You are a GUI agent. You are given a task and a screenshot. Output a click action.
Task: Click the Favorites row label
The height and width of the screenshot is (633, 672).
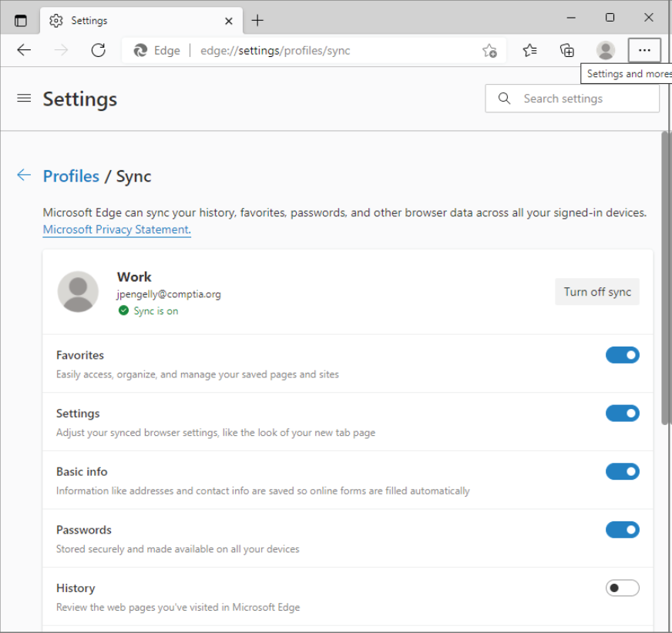click(80, 355)
